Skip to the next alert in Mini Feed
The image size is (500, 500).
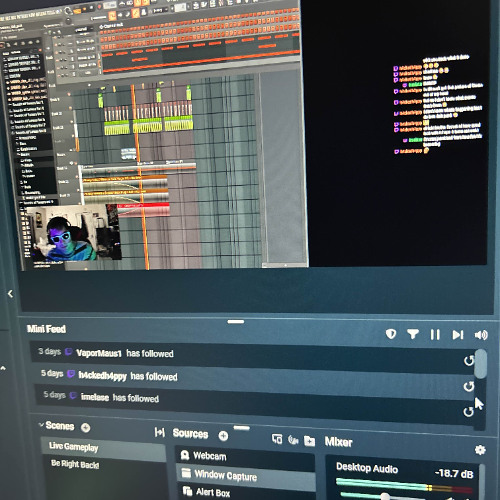[x=458, y=335]
